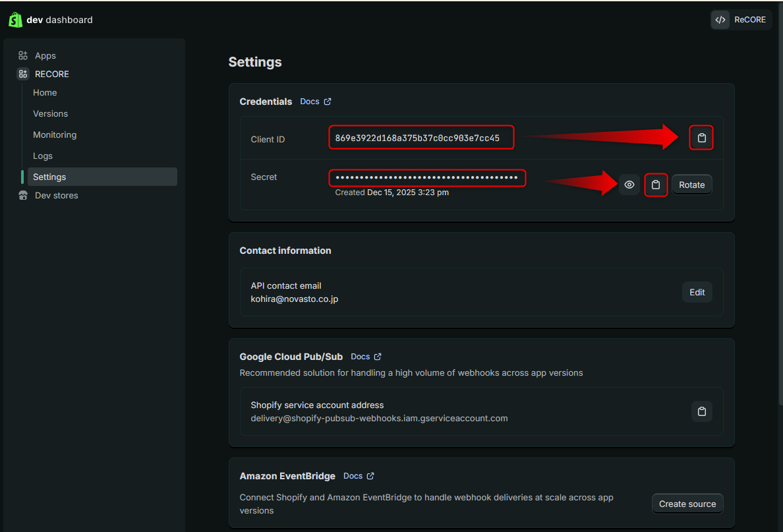
Task: Open the ReCORE switcher at top right
Action: coord(741,20)
